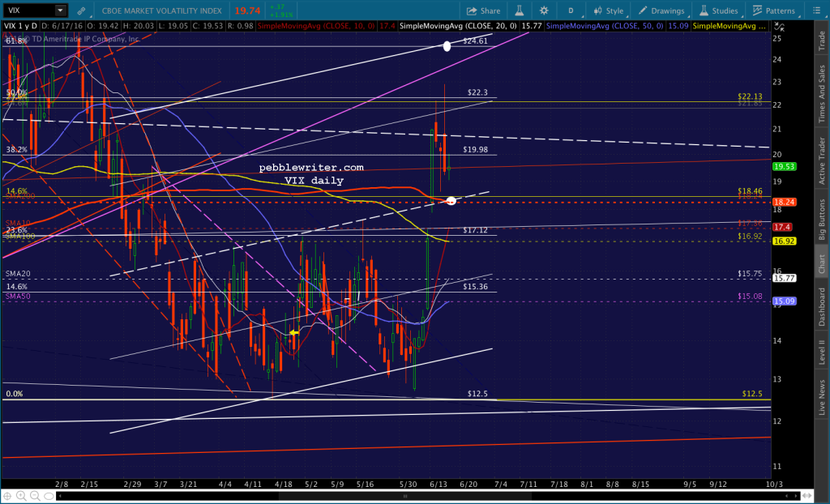Click the green 19.53 price bubble

coord(784,166)
